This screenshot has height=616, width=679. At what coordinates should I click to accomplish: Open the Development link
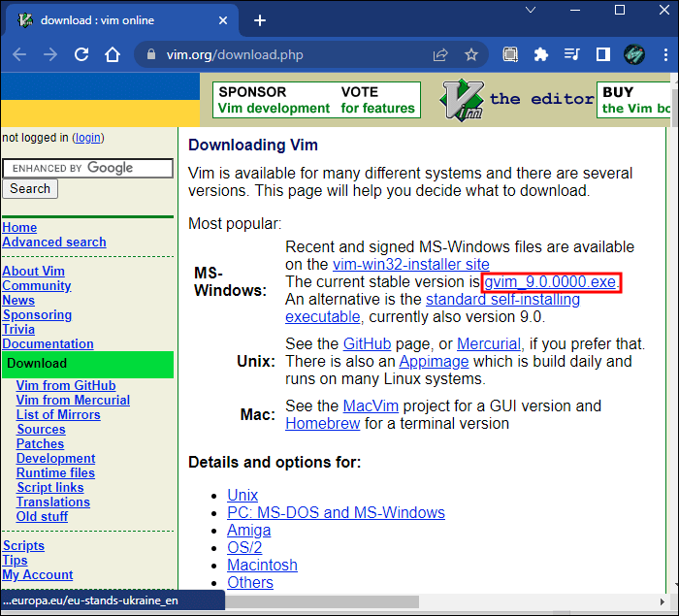click(55, 458)
